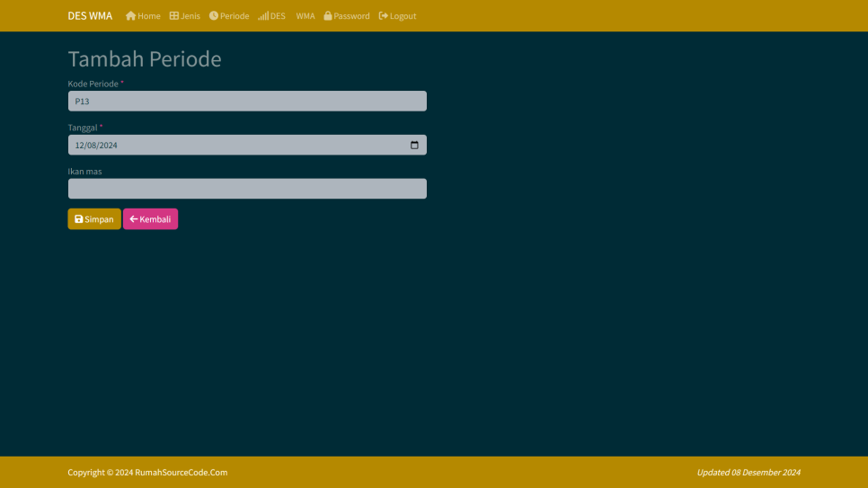Click the Logout text link

403,16
